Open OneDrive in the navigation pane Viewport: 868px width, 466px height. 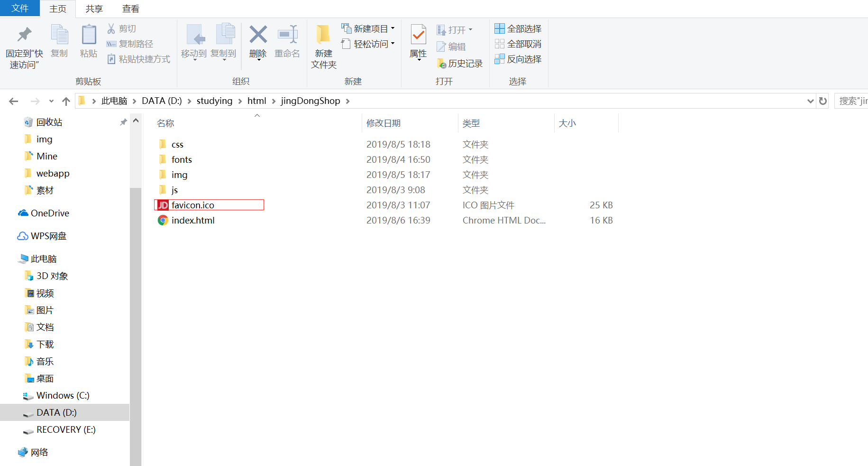click(44, 213)
